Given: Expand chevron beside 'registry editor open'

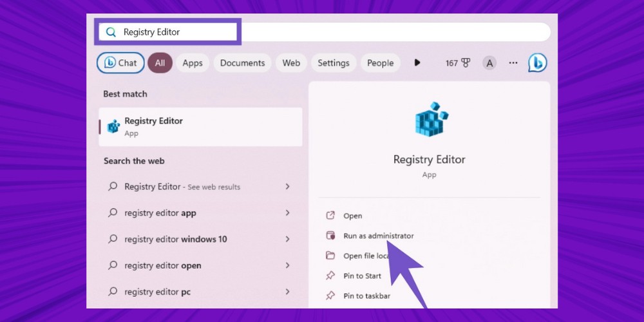Looking at the screenshot, I should pyautogui.click(x=287, y=265).
